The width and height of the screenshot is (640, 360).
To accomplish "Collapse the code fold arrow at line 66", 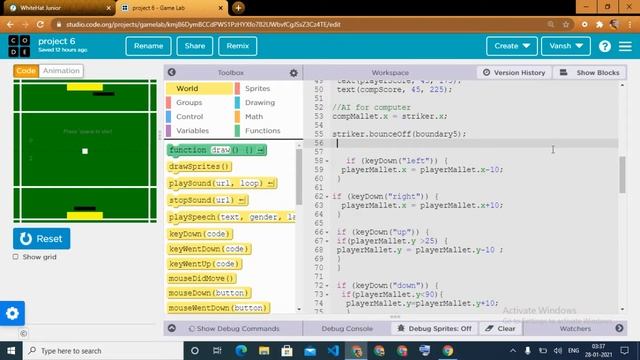I will 327,232.
